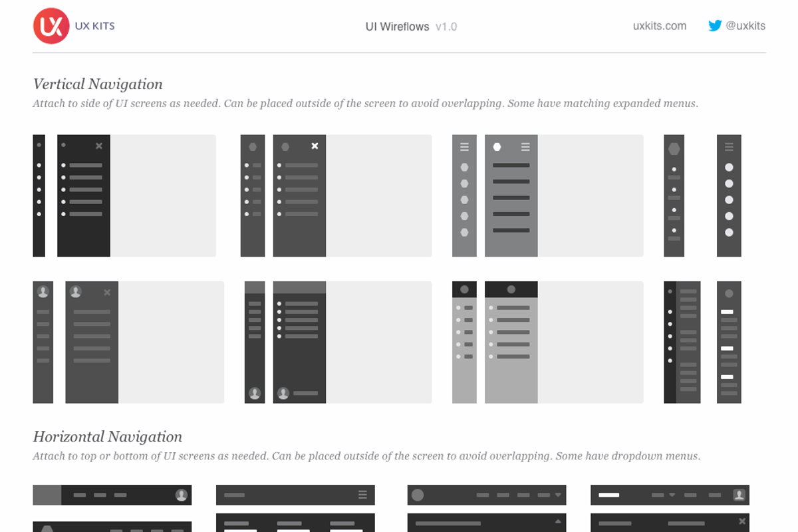Click the white search field in the navbar
This screenshot has height=532, width=798.
[x=608, y=494]
